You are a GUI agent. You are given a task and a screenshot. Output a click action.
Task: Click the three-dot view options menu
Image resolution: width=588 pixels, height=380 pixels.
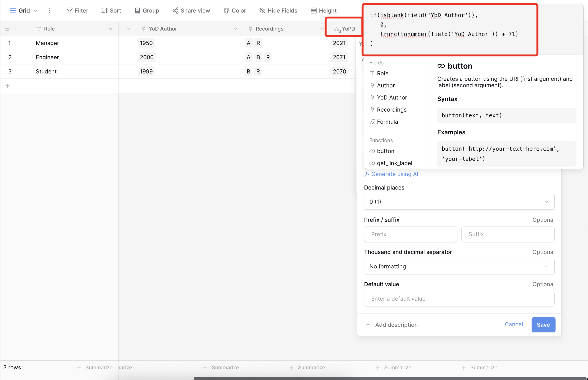coord(50,11)
